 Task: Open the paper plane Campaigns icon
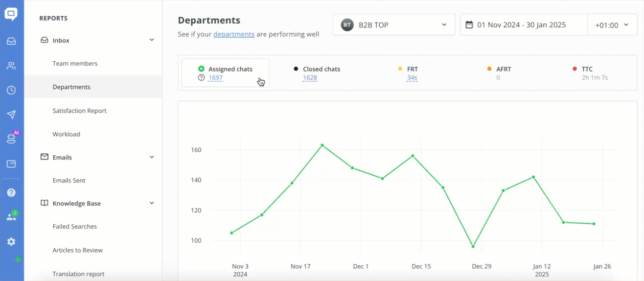click(11, 114)
